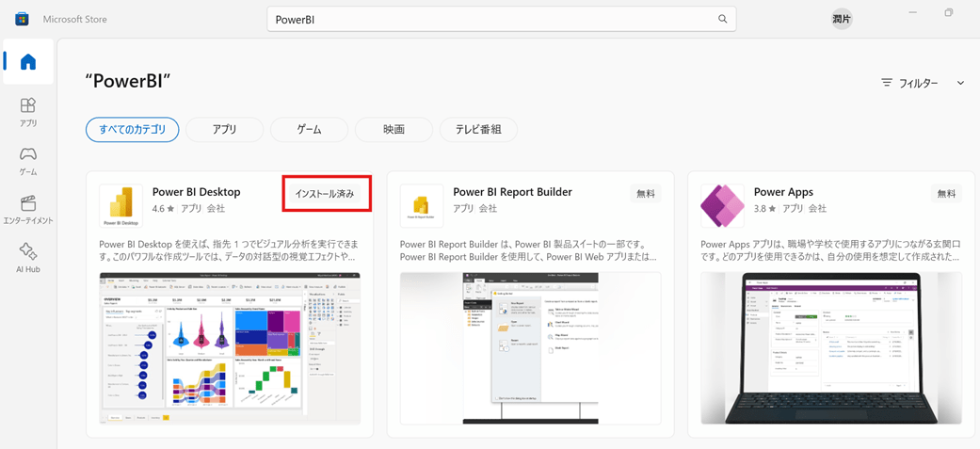Open the Power Apps title
This screenshot has height=449, width=980.
tap(783, 192)
